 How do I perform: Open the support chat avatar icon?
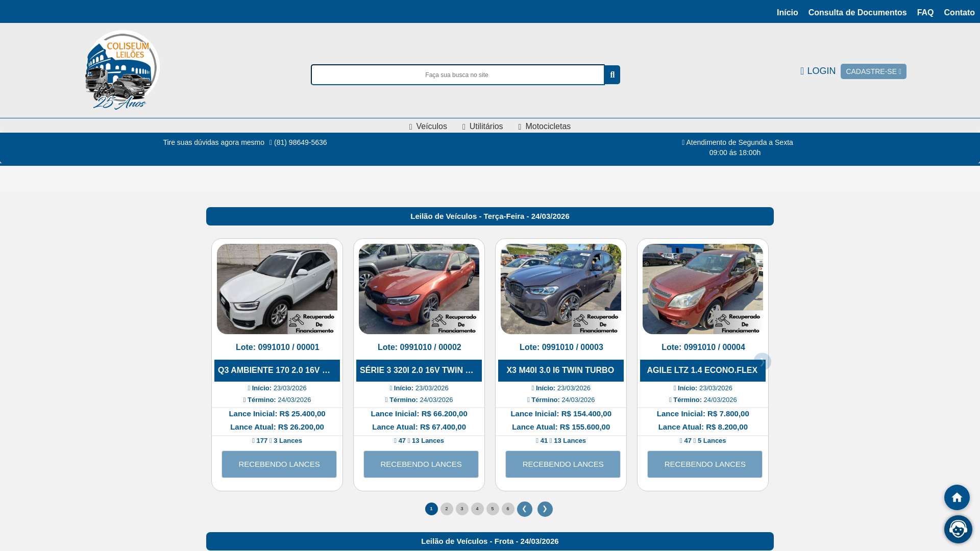958,529
